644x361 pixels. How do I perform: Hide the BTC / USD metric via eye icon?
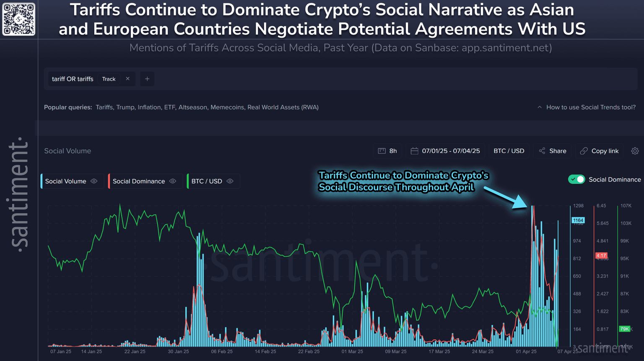click(230, 181)
